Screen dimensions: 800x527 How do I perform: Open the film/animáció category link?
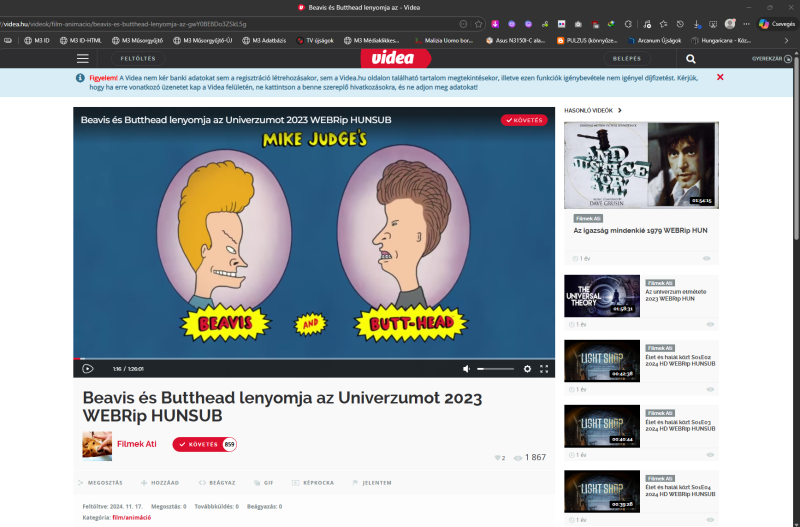coord(132,517)
